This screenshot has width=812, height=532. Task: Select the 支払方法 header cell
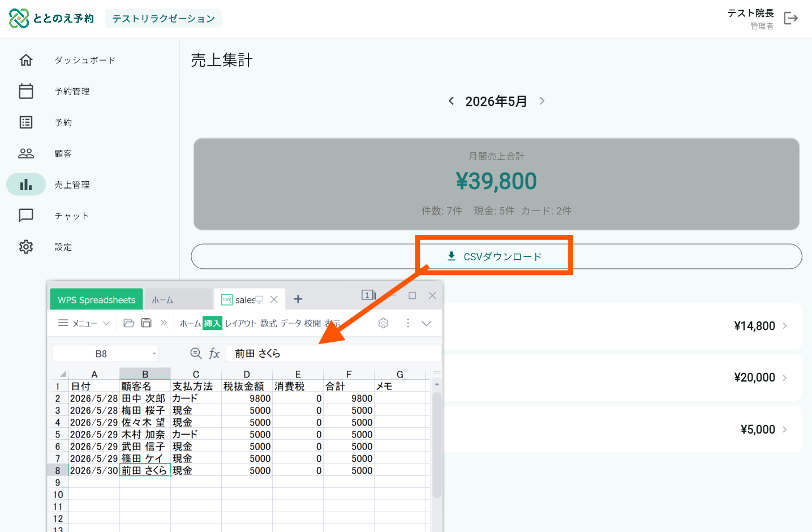click(196, 387)
